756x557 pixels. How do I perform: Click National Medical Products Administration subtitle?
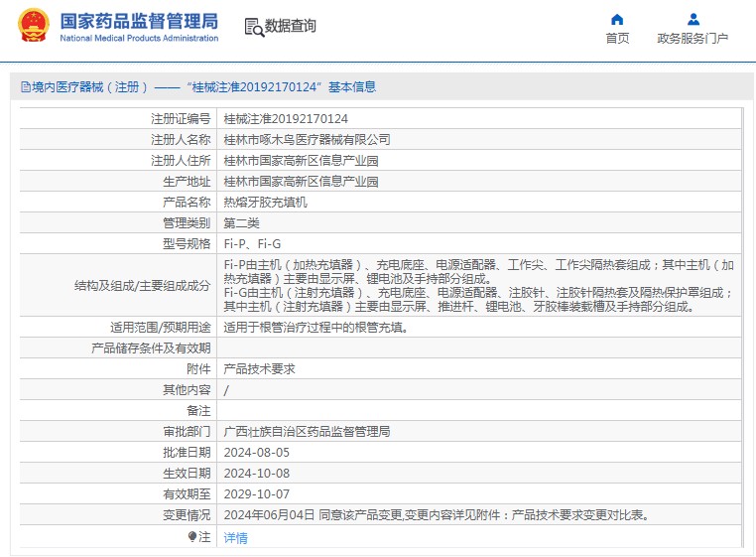[139, 38]
